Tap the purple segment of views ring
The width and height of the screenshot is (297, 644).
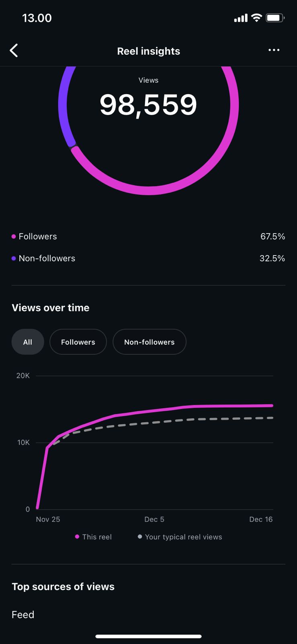click(63, 105)
